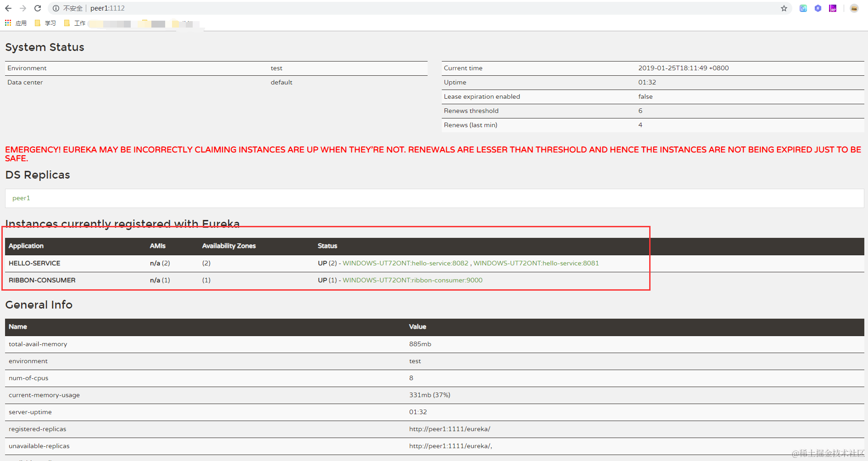Click the AMIs column header

[158, 246]
